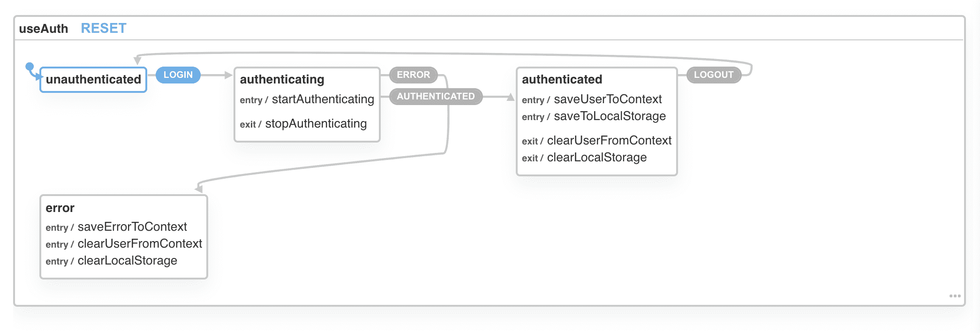Click the ERROR event label
The image size is (980, 333).
point(413,75)
